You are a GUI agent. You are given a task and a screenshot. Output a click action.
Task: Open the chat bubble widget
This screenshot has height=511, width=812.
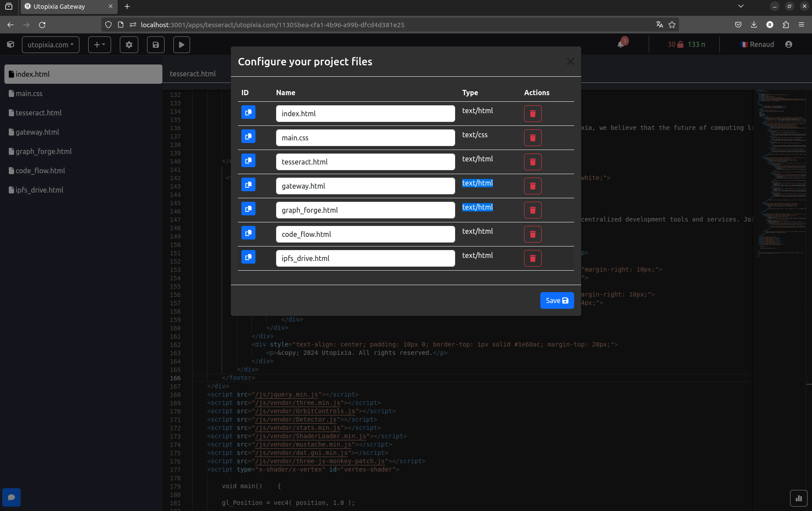(x=11, y=497)
